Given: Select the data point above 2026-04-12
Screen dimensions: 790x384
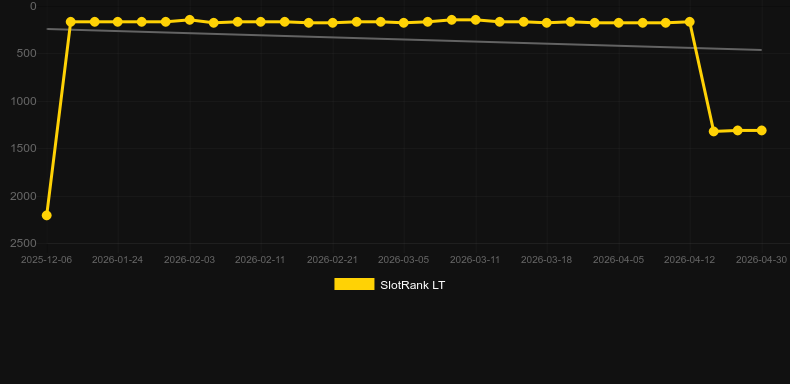Looking at the screenshot, I should pyautogui.click(x=690, y=22).
